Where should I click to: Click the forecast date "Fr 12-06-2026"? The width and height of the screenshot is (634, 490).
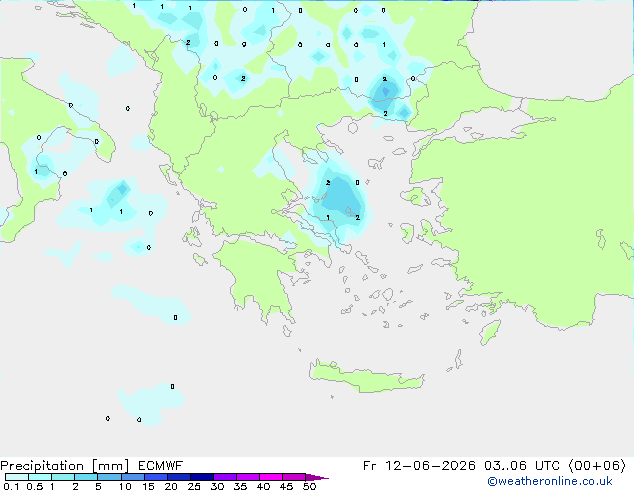(419, 466)
